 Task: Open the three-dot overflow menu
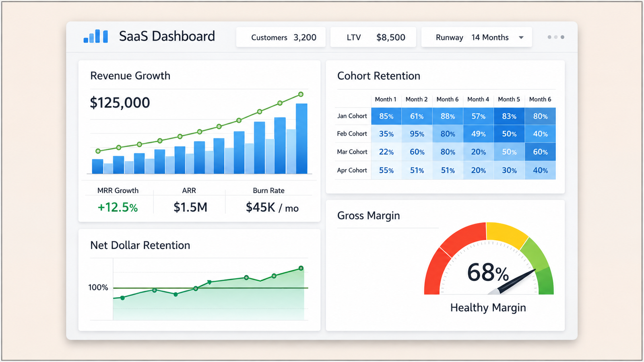tap(556, 37)
